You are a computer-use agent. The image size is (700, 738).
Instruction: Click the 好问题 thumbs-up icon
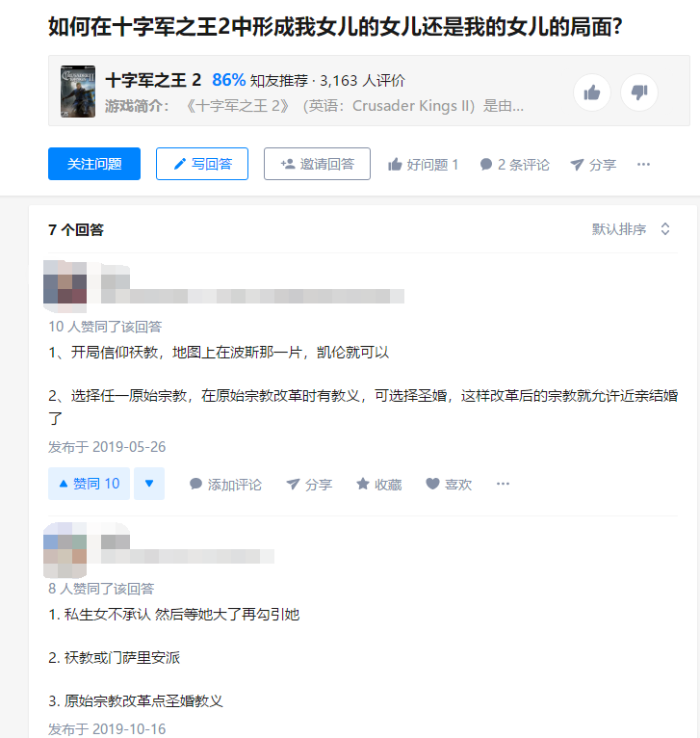point(395,164)
